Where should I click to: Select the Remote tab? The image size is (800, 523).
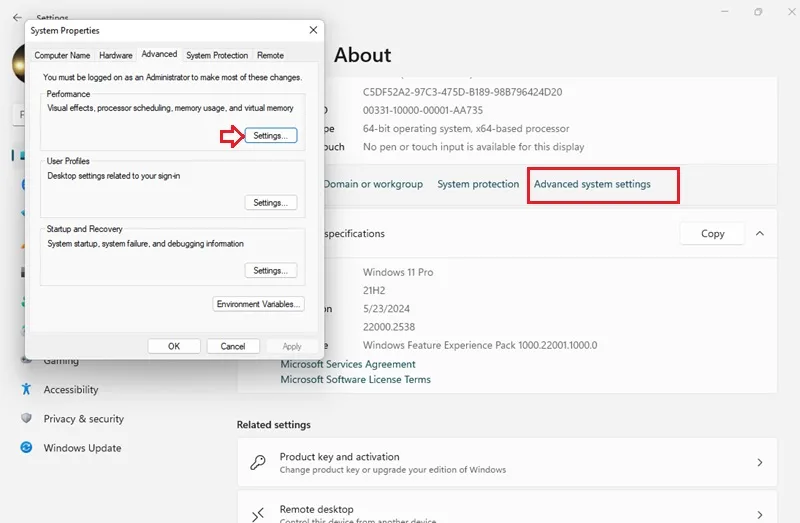(x=270, y=55)
